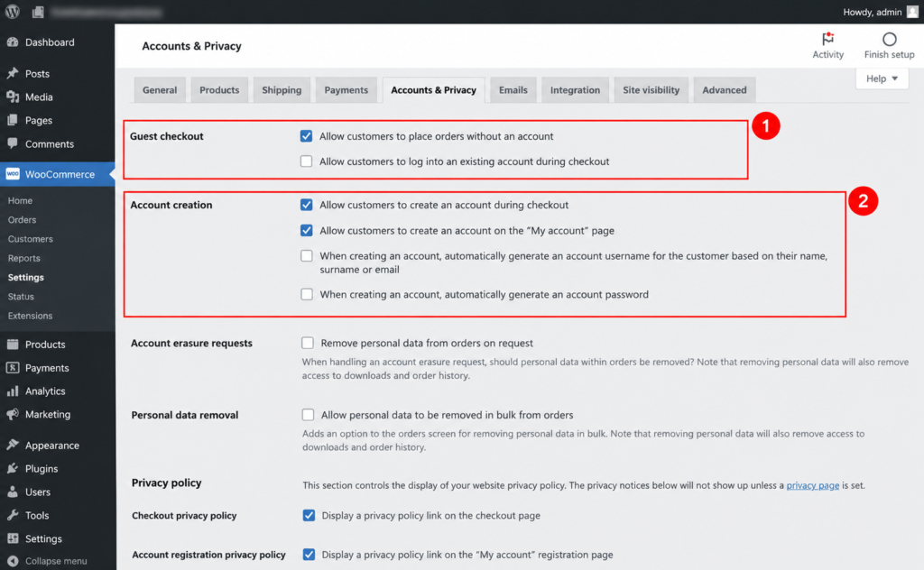Screen dimensions: 924x570
Task: Open WooCommerce Customers submenu
Action: 30,239
